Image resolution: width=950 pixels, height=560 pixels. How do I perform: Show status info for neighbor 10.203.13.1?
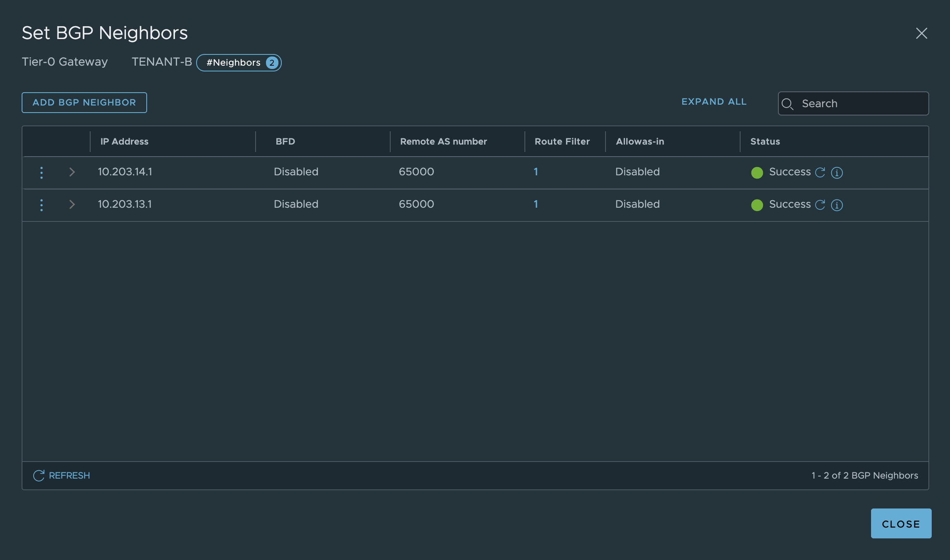click(837, 205)
